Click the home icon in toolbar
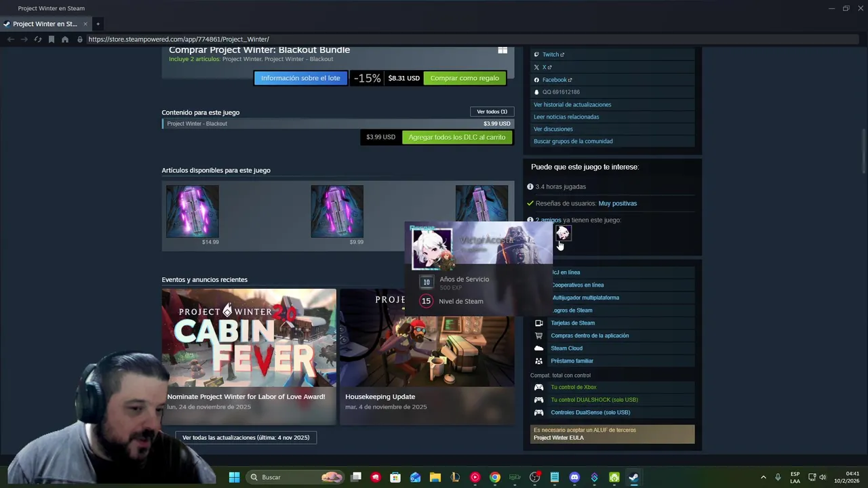Image resolution: width=868 pixels, height=488 pixels. tap(65, 39)
